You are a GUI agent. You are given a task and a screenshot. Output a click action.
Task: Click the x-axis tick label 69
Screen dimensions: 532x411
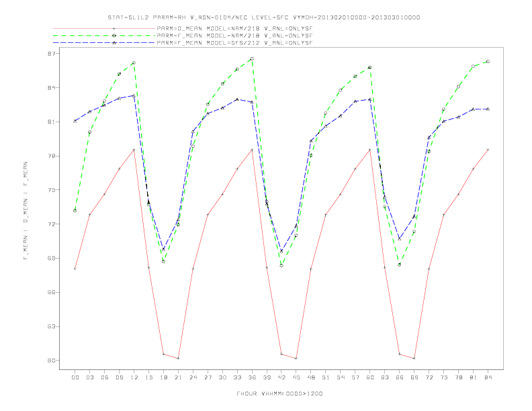click(x=414, y=377)
